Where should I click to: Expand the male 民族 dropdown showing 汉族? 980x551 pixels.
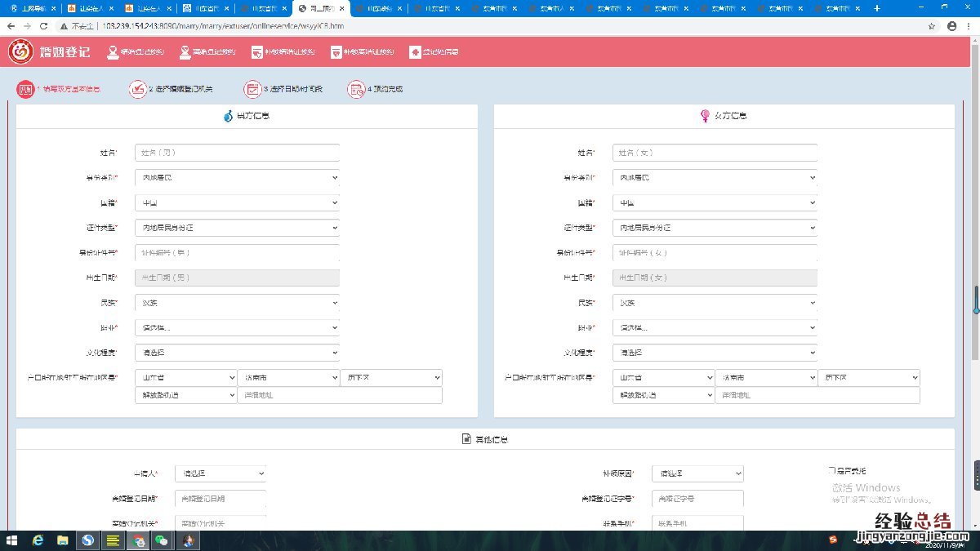tap(237, 303)
